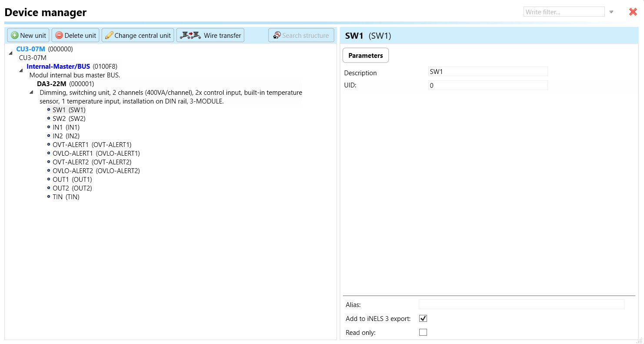This screenshot has height=344, width=644.
Task: Click the Alias text field
Action: [x=521, y=304]
